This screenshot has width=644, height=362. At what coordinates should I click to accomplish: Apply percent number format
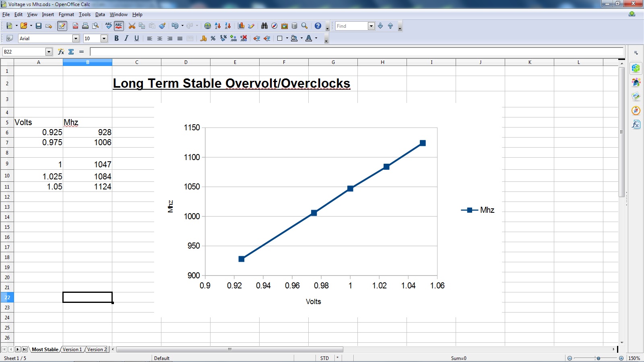coord(213,38)
